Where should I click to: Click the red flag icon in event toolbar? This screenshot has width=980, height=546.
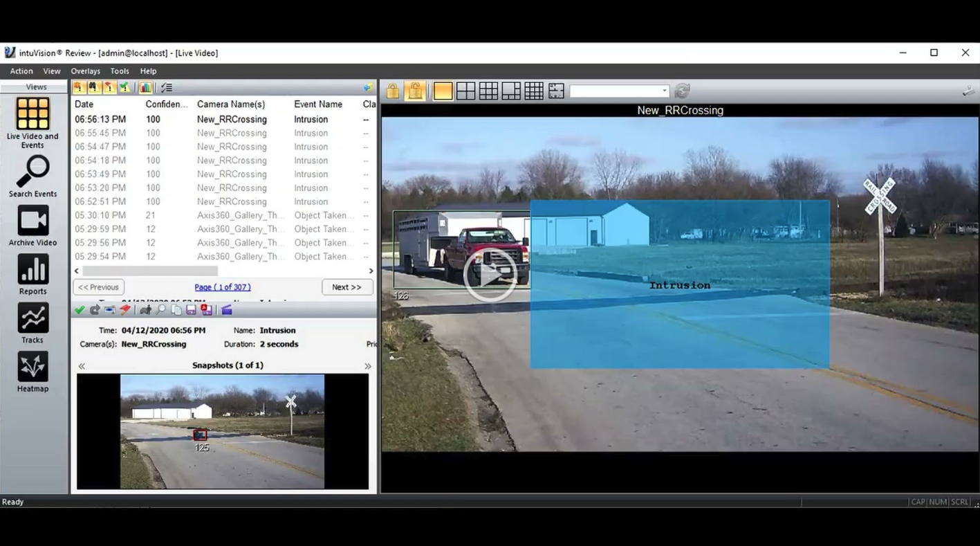(x=125, y=310)
